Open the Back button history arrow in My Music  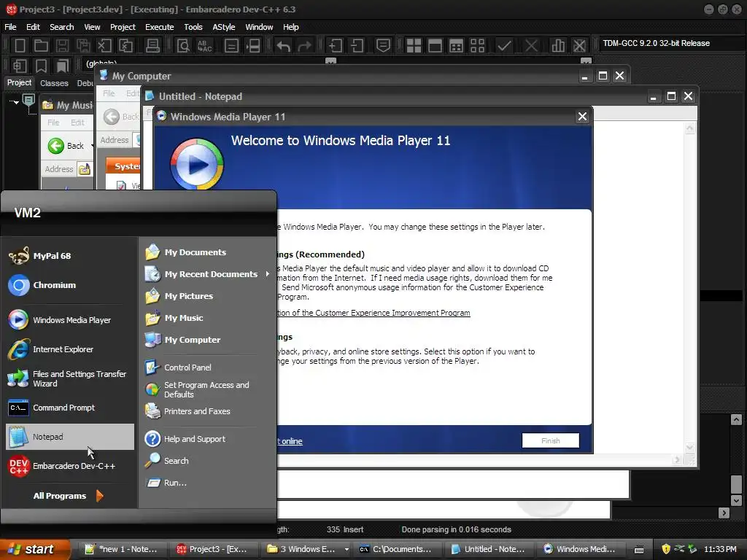coord(91,146)
